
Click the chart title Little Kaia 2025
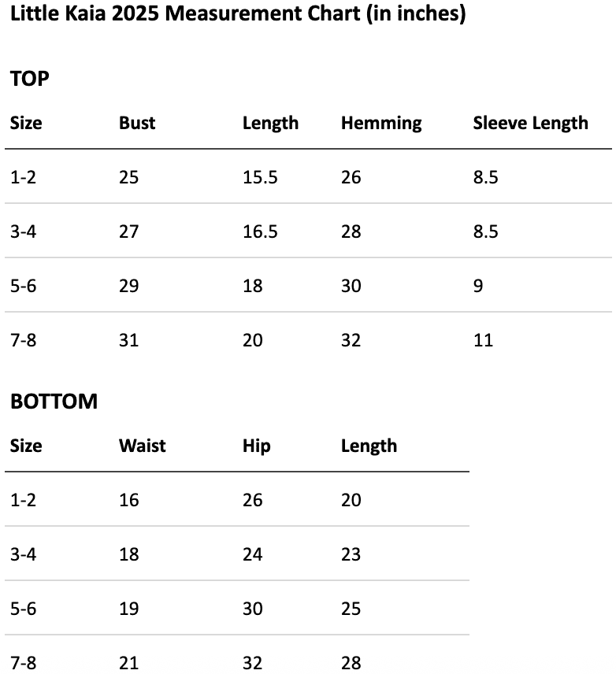[x=237, y=13]
